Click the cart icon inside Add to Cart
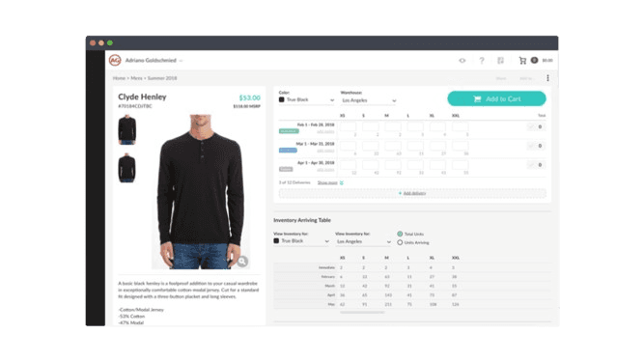Viewport: 644px width, 361px height. (x=477, y=99)
